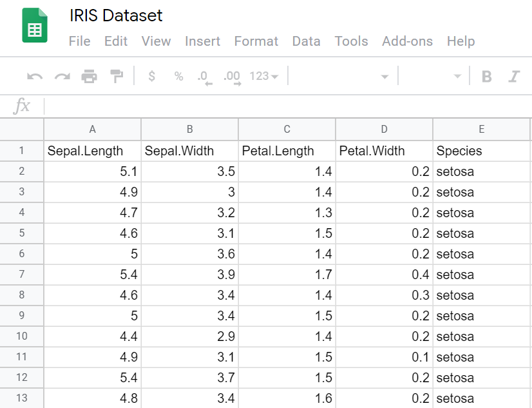Activate the paint format tool

pos(117,76)
